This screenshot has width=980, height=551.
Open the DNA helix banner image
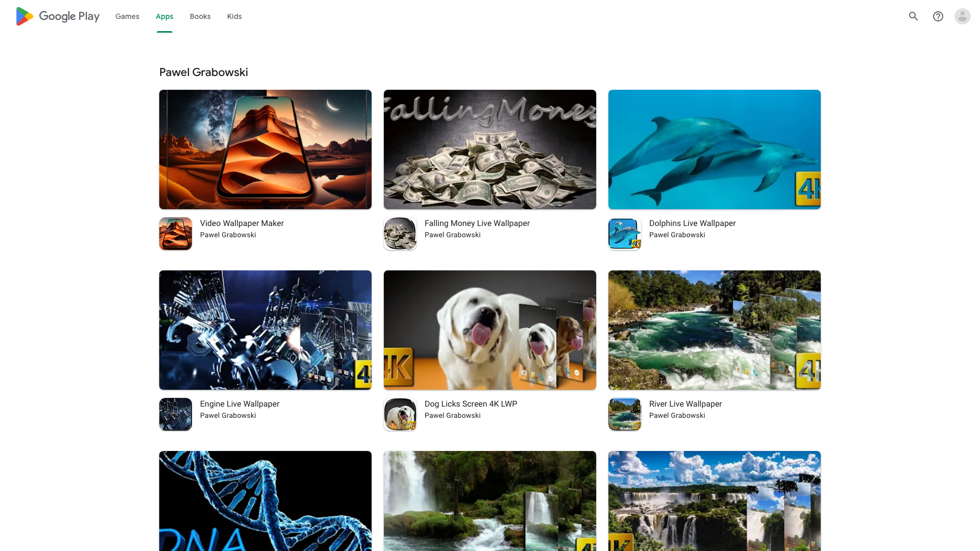265,500
